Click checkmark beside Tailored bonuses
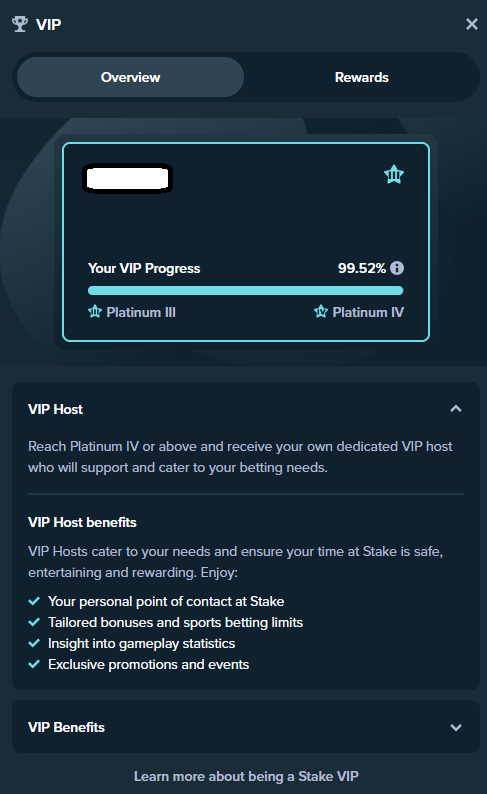 [x=34, y=622]
